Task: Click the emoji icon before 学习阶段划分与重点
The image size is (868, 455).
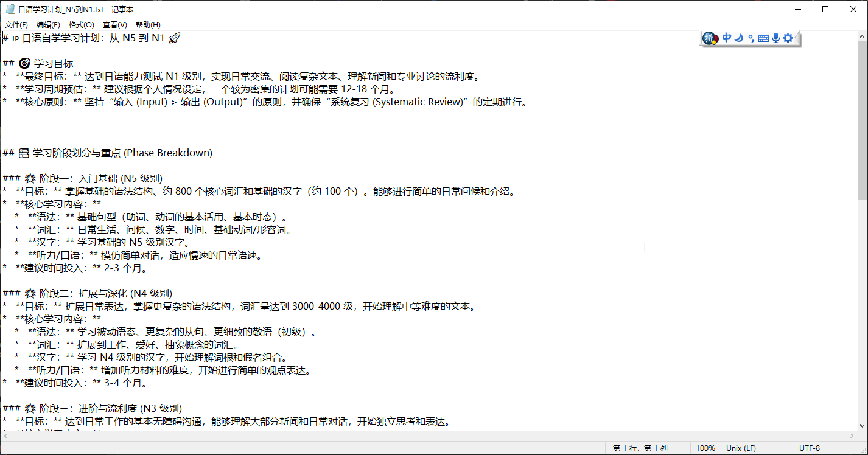Action: click(24, 153)
